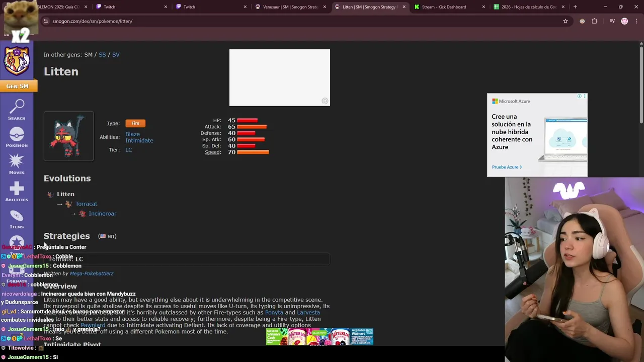Open the Pokemon list from sidebar

coord(17,137)
